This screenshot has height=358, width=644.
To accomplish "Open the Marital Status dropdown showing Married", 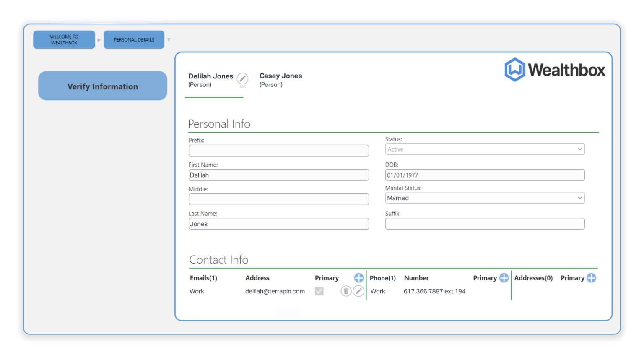I will pyautogui.click(x=484, y=198).
